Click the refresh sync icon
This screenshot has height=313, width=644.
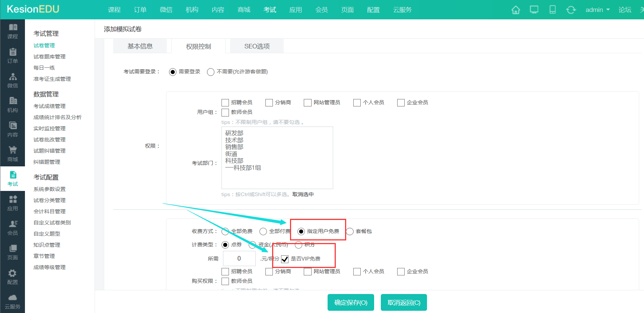coord(571,10)
